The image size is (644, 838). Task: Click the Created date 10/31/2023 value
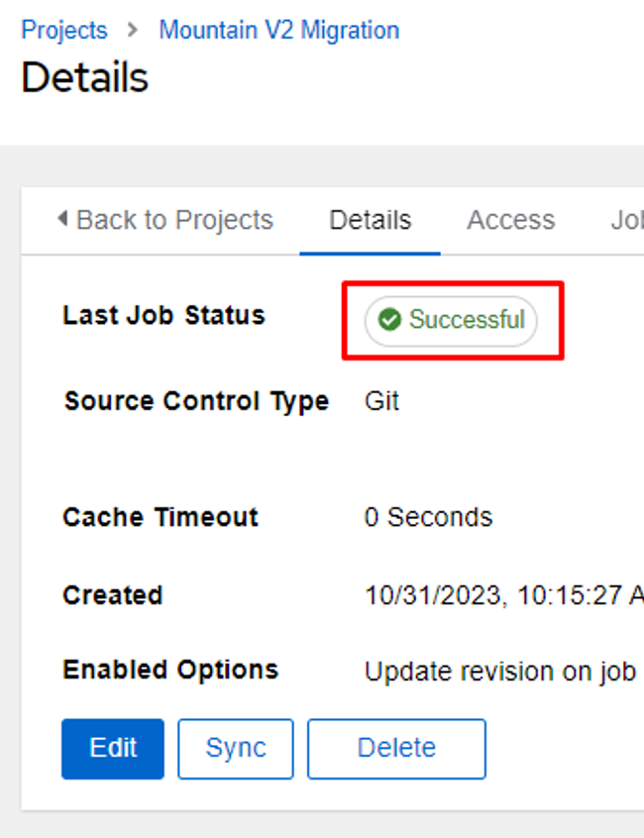coord(504,595)
